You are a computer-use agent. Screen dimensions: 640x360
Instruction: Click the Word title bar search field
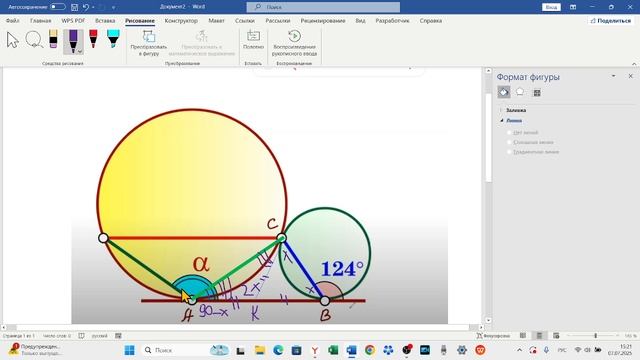coord(323,7)
